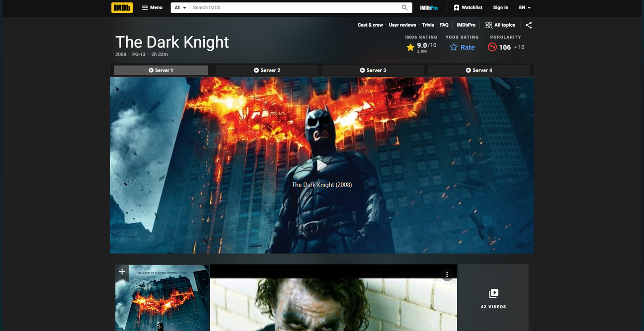Screen dimensions: 644x331
Task: Open the Trivia link
Action: click(x=428, y=25)
